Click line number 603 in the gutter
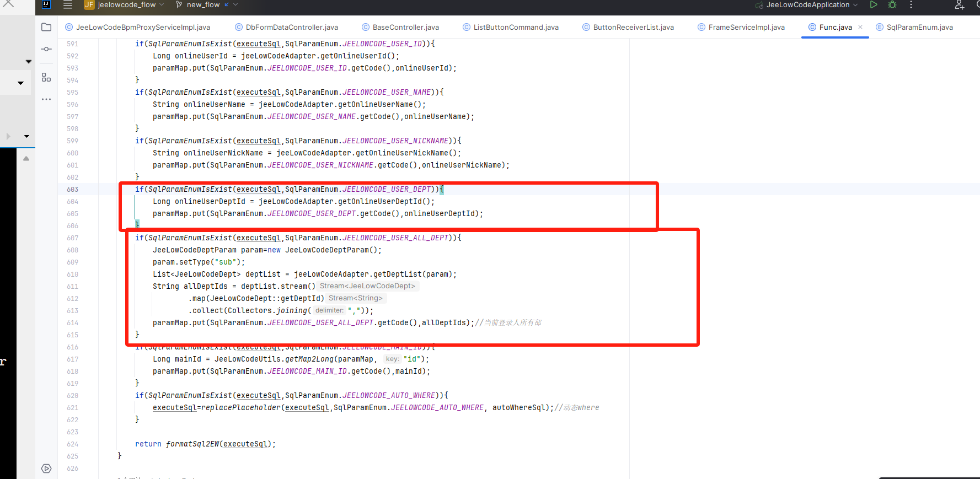Screen dimensions: 980x479 pyautogui.click(x=73, y=189)
